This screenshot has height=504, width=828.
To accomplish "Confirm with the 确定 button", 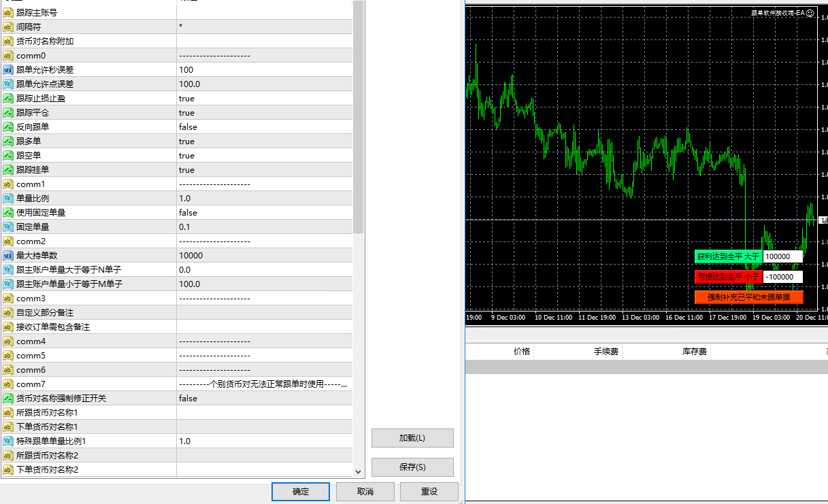I will [x=301, y=492].
